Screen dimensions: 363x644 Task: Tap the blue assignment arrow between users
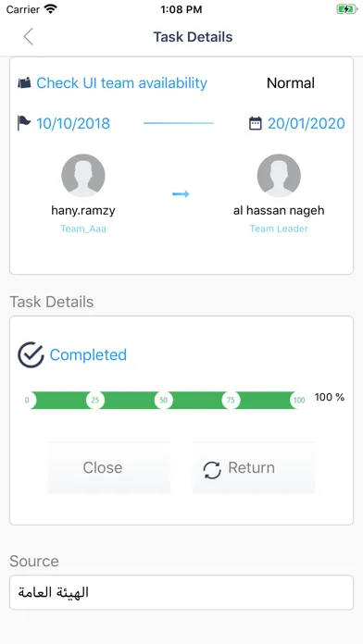coord(181,194)
